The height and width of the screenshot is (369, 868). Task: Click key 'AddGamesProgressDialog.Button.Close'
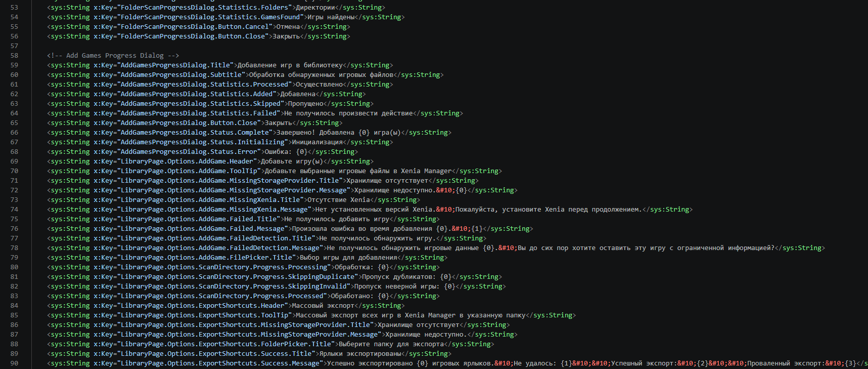189,123
